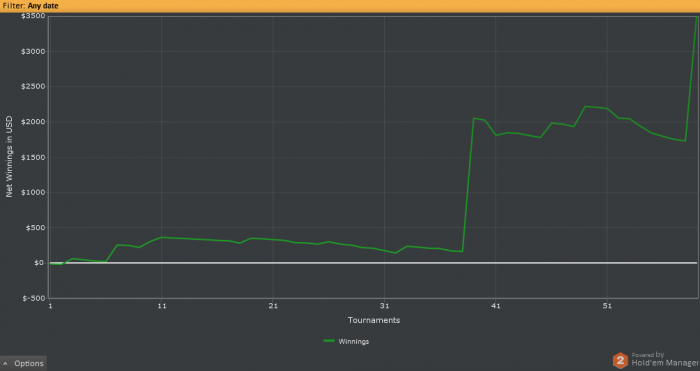Click the winnings spike point at tournament 39

tap(474, 118)
